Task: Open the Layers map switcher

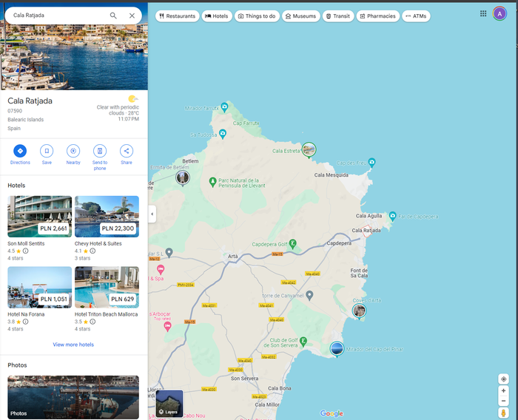Action: point(169,404)
